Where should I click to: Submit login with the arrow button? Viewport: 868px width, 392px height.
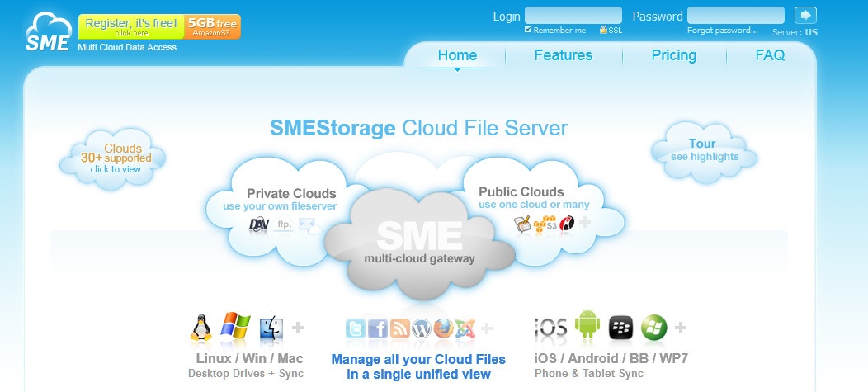(x=805, y=15)
